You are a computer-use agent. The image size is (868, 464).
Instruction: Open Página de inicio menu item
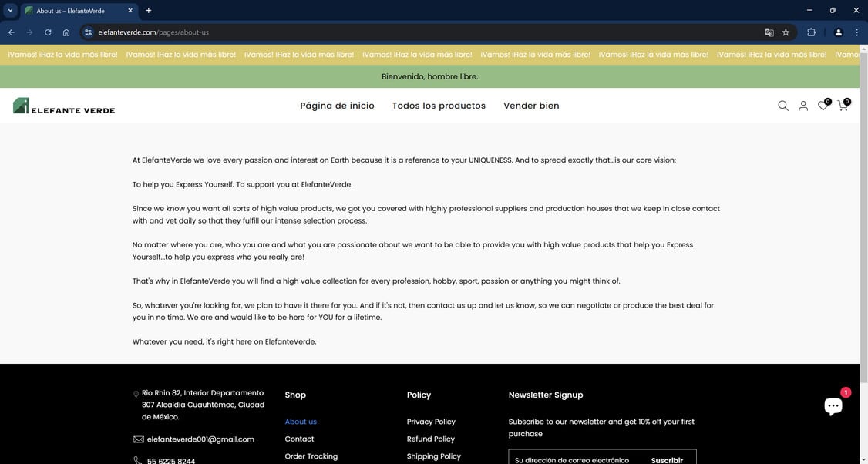coord(337,106)
